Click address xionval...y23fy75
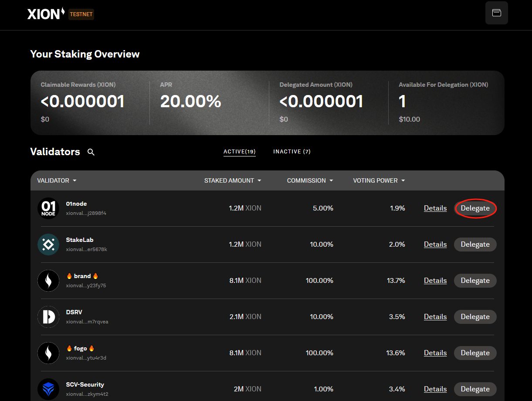The image size is (532, 401). point(86,286)
